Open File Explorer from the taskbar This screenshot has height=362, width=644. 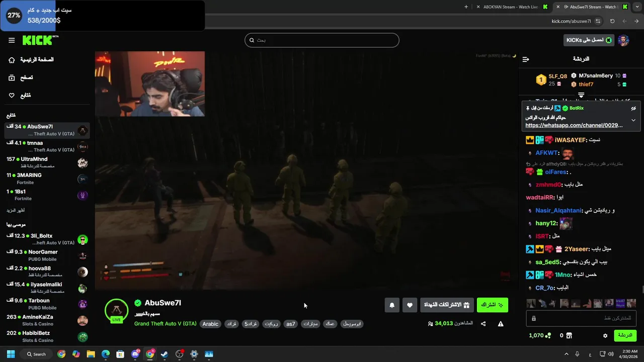tap(91, 354)
